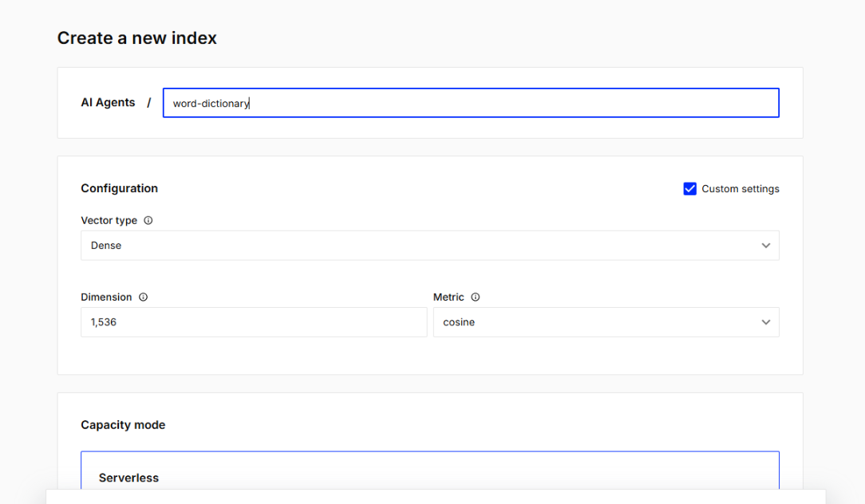Select the Serverless capacity mode card

tap(429, 477)
